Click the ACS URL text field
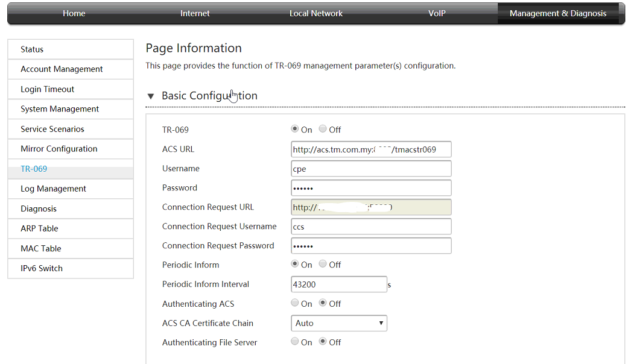This screenshot has height=364, width=631. pos(370,149)
